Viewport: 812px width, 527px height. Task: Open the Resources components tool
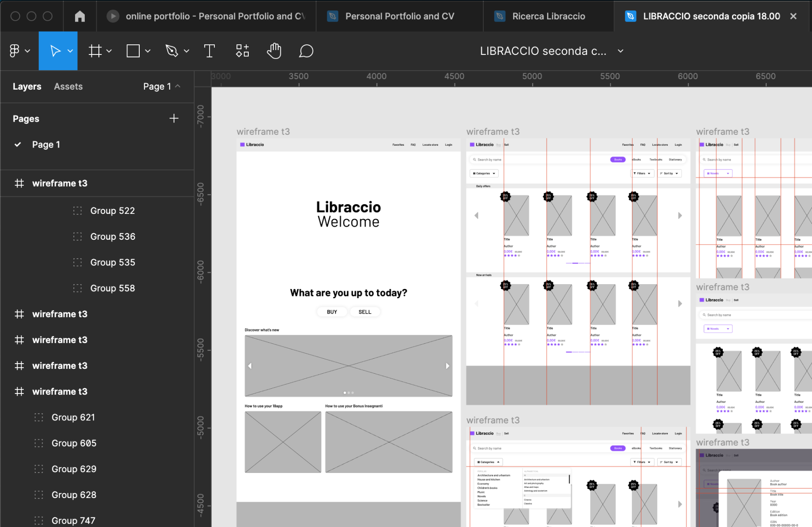242,51
